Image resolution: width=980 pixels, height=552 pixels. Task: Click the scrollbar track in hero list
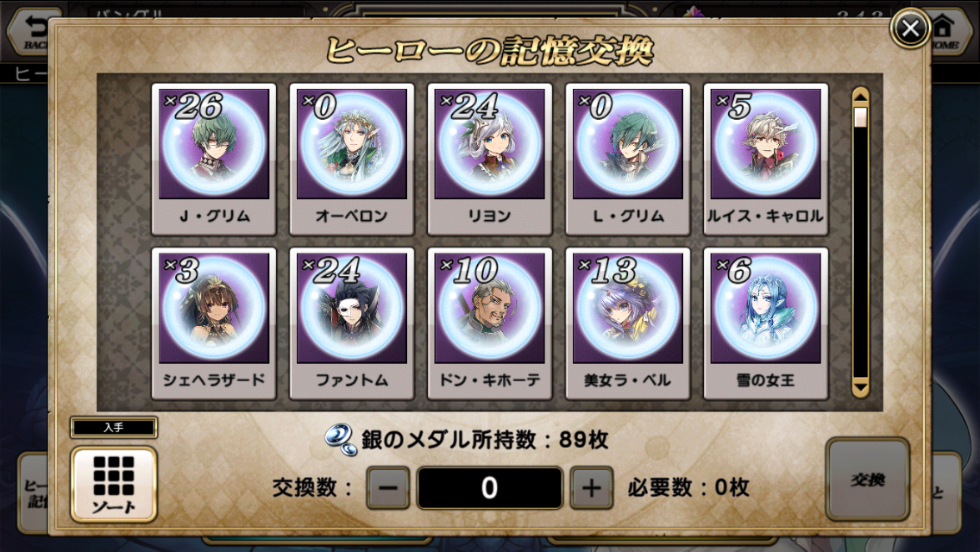[861, 242]
